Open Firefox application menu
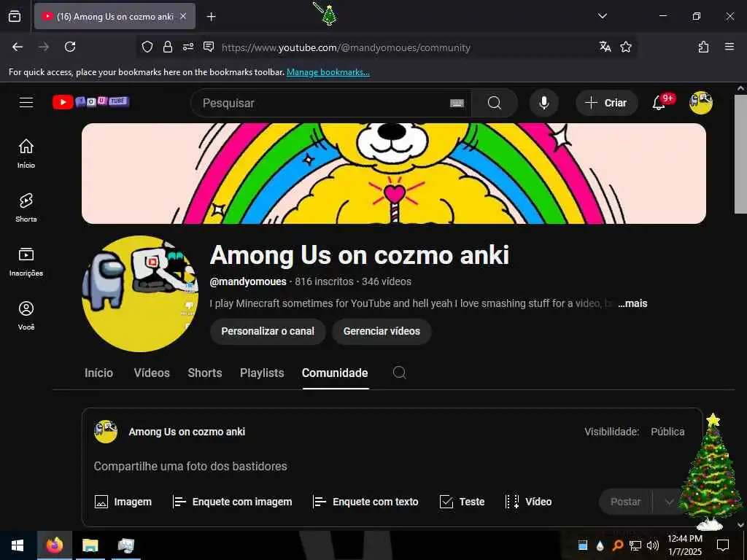 point(729,47)
